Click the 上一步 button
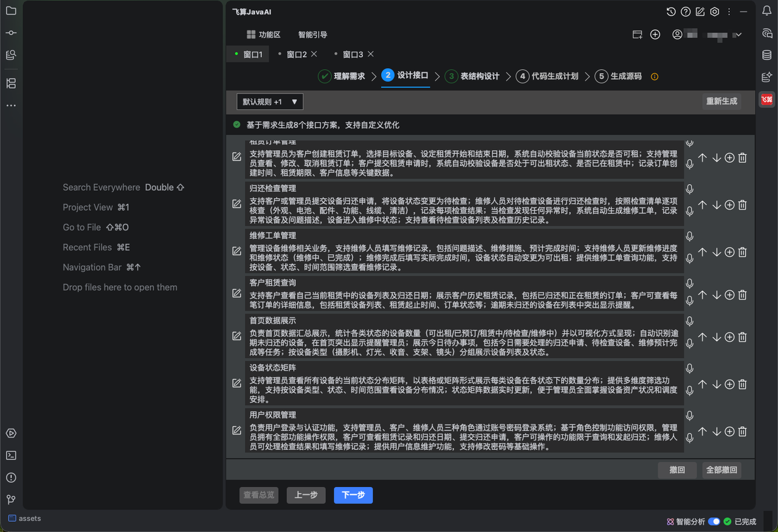The image size is (778, 532). point(306,495)
